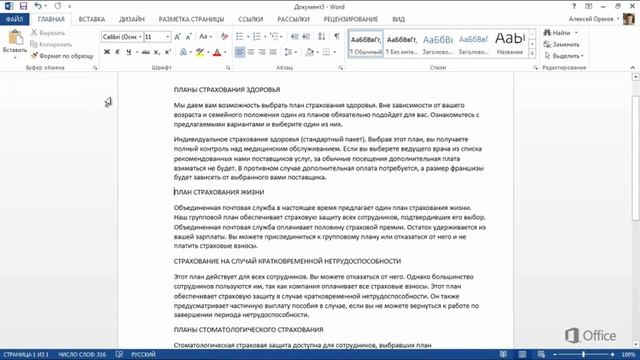The height and width of the screenshot is (360, 640).
Task: Open the borders dropdown arrow
Action: (x=335, y=52)
